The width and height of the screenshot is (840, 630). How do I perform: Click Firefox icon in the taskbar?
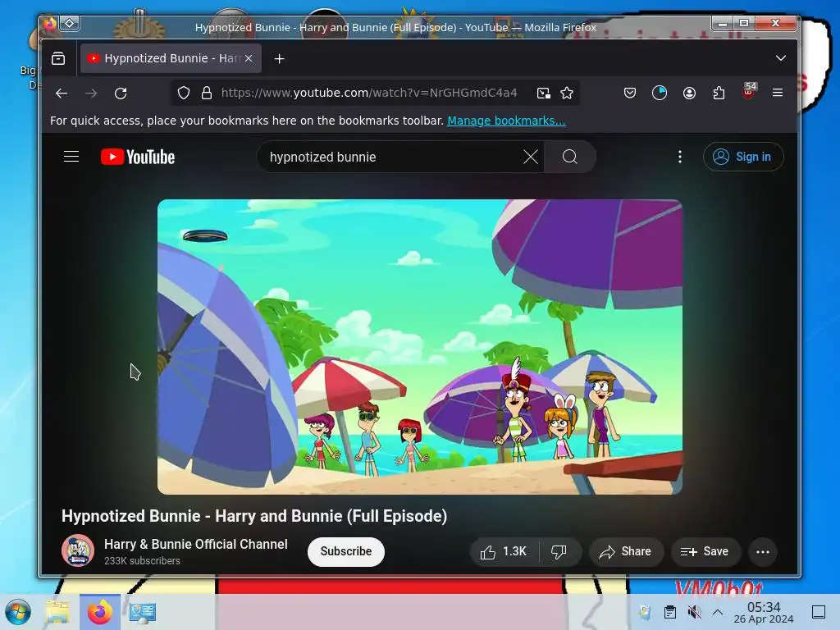[x=99, y=612]
